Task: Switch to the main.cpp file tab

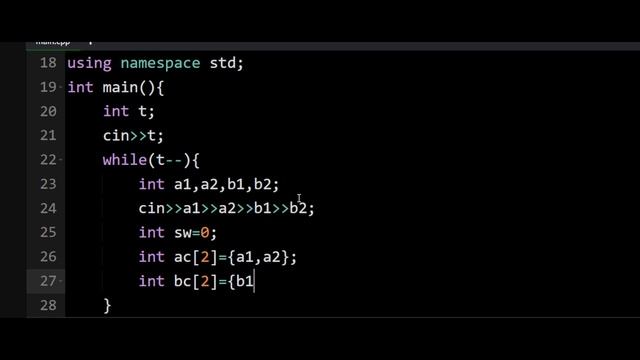Action: click(x=53, y=43)
